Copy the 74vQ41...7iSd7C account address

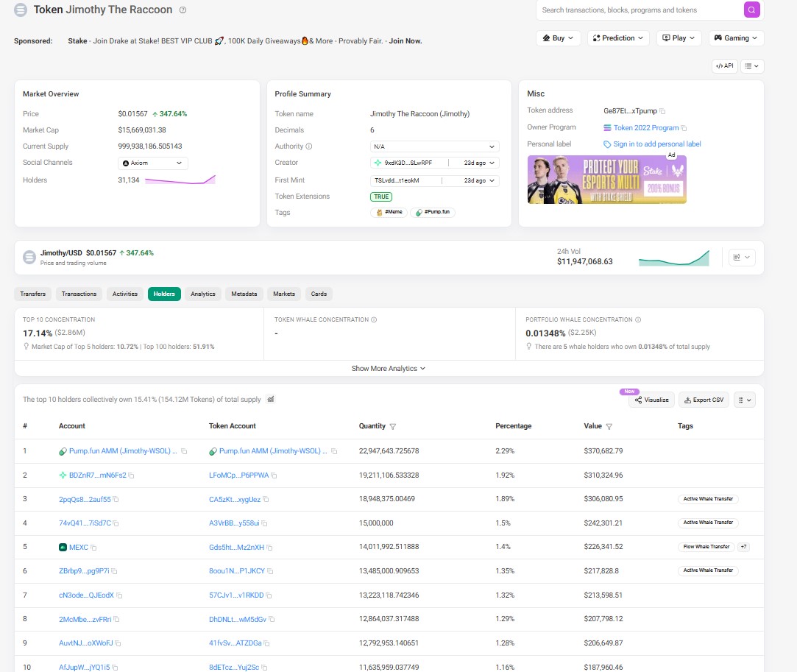[x=116, y=523]
